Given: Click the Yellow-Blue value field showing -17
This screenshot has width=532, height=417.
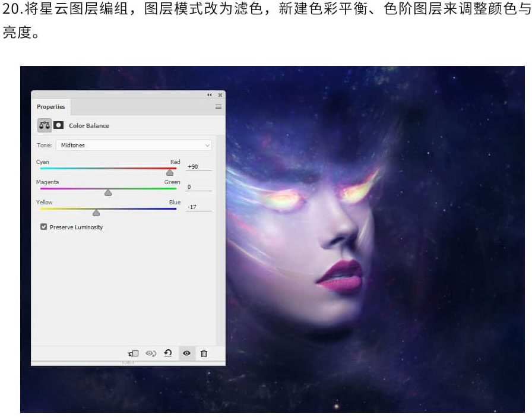Looking at the screenshot, I should [199, 207].
